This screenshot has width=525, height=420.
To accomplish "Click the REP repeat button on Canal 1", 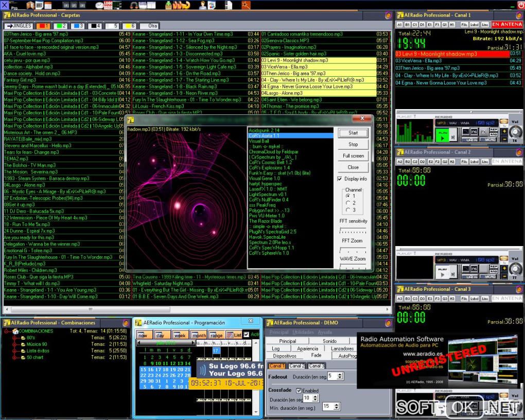I will coord(493,130).
